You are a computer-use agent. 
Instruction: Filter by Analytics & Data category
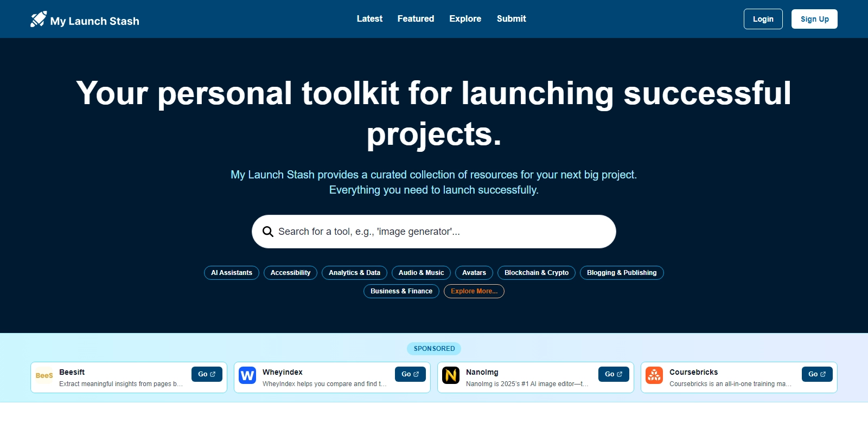coord(354,273)
